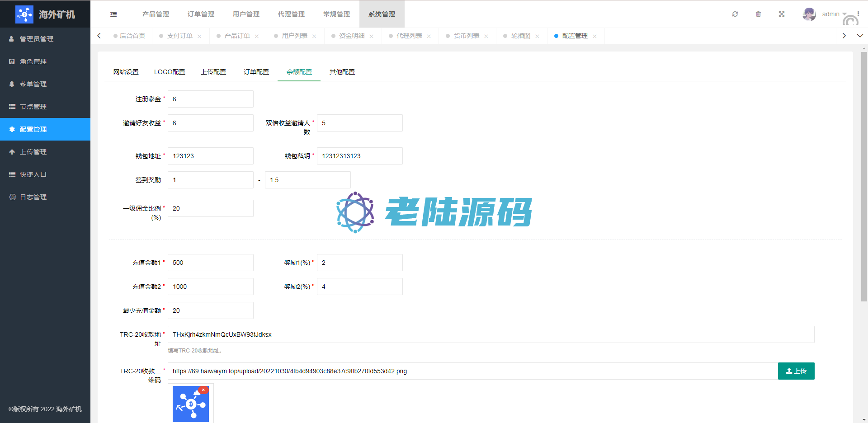Open 角色管理 in the sidebar
The width and height of the screenshot is (868, 423).
[x=33, y=61]
